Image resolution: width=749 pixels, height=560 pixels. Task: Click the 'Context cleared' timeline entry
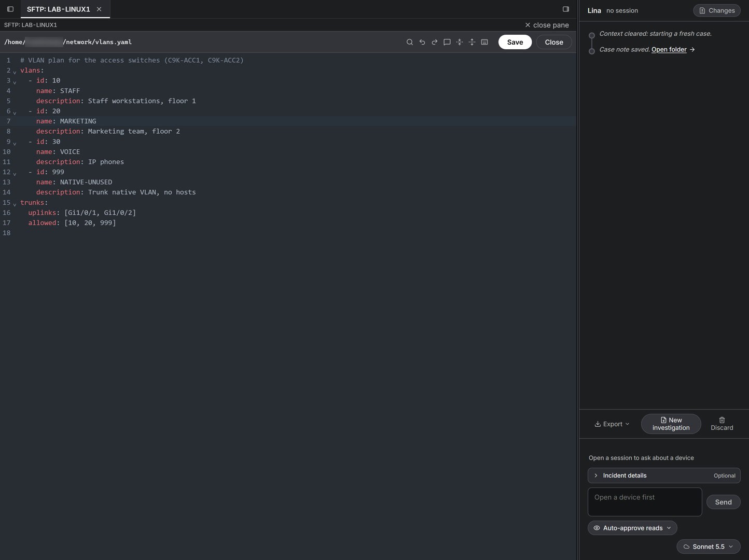click(x=655, y=34)
